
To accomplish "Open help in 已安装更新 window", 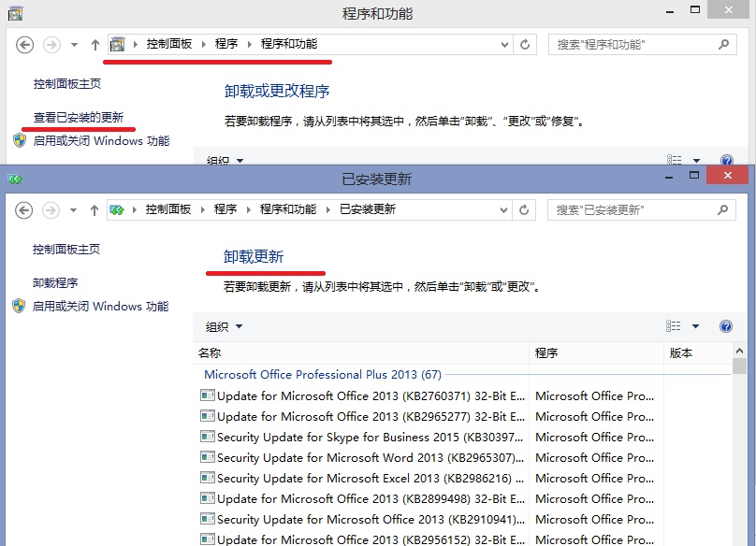I will [726, 326].
